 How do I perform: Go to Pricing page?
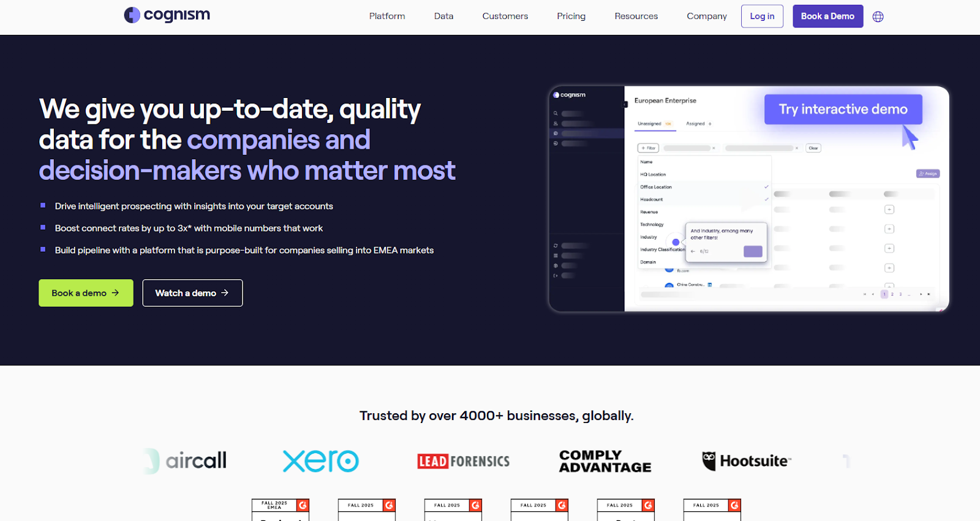[x=571, y=16]
